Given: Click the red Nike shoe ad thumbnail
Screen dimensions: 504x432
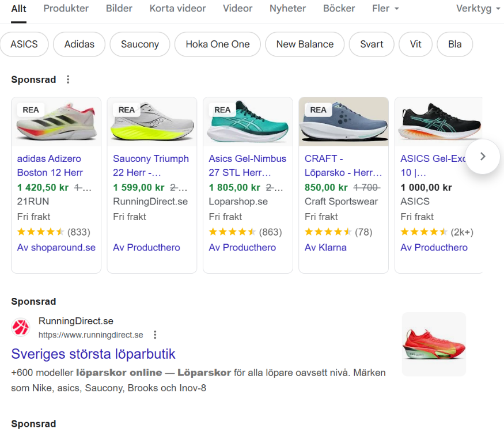Looking at the screenshot, I should [x=434, y=344].
